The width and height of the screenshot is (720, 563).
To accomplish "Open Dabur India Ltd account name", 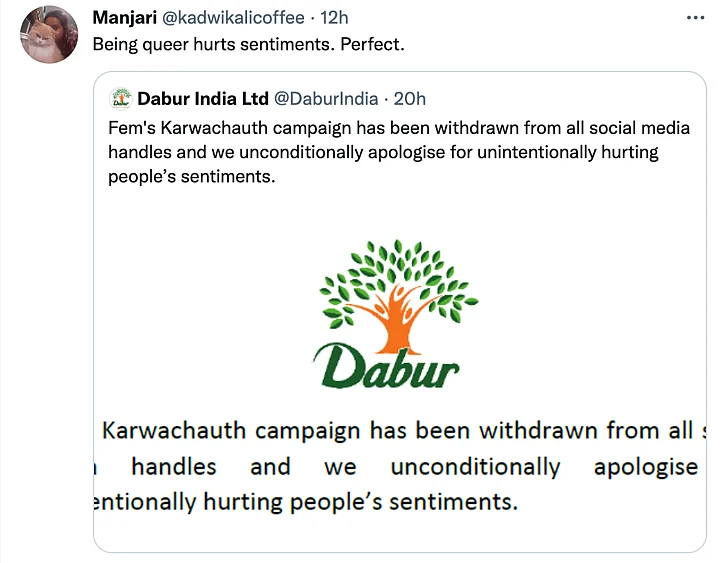I will 202,99.
